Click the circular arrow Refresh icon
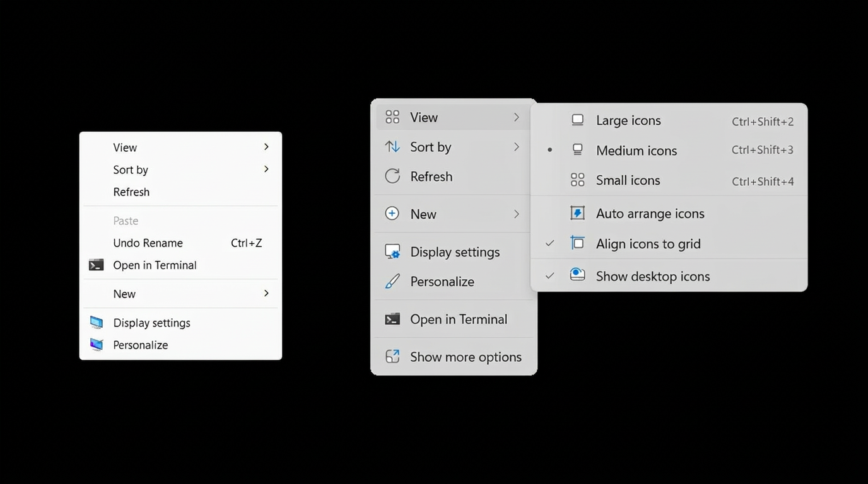 [x=392, y=176]
